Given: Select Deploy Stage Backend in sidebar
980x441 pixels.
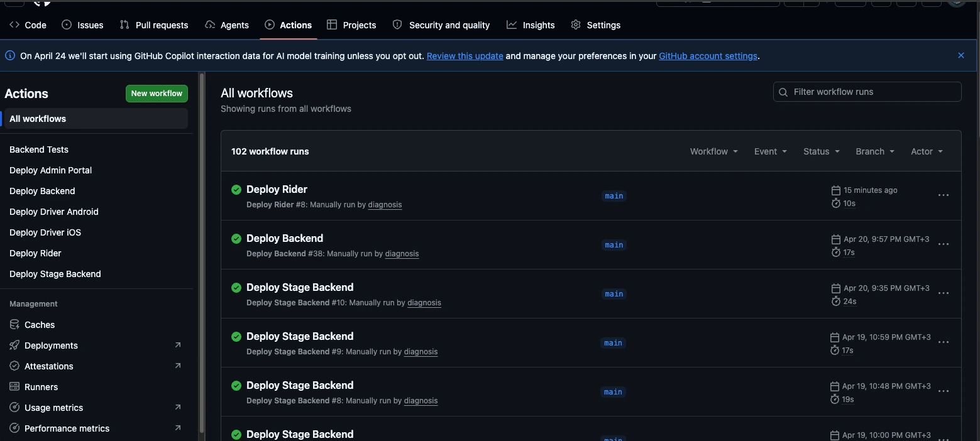Looking at the screenshot, I should (55, 274).
